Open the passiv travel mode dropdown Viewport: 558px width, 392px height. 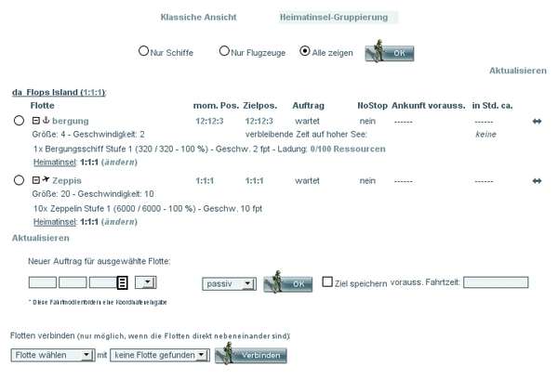point(229,284)
